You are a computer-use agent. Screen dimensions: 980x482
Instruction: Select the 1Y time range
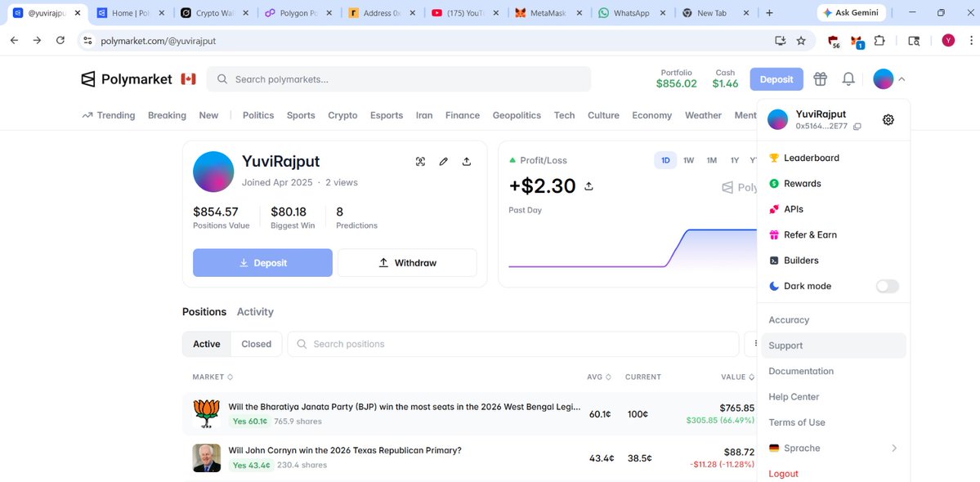tap(735, 160)
